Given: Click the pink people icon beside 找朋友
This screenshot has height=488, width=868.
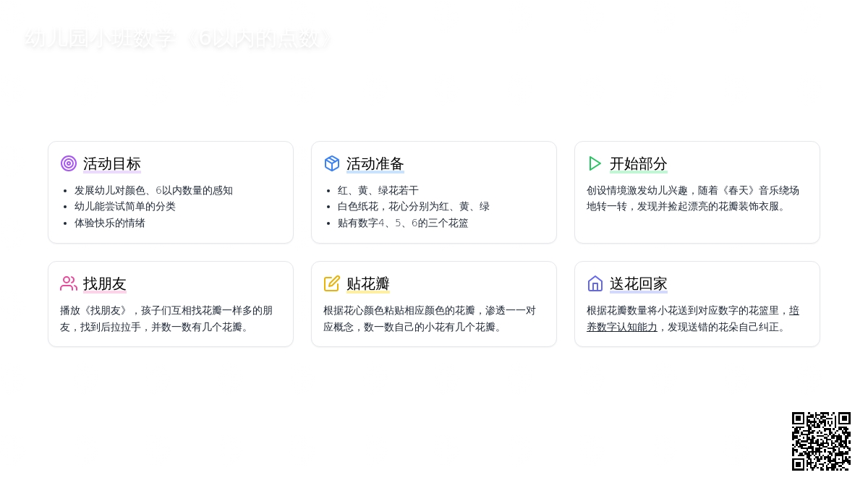Looking at the screenshot, I should click(x=69, y=283).
